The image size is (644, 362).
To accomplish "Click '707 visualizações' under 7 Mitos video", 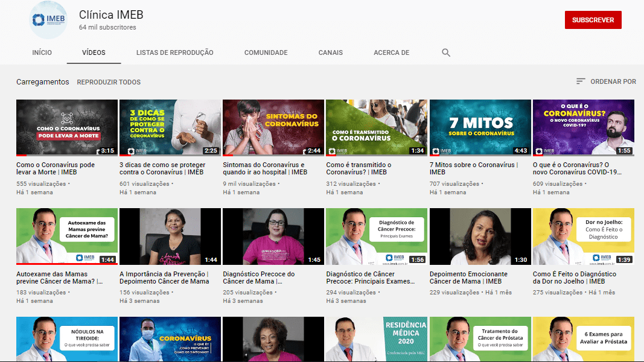I will (454, 184).
